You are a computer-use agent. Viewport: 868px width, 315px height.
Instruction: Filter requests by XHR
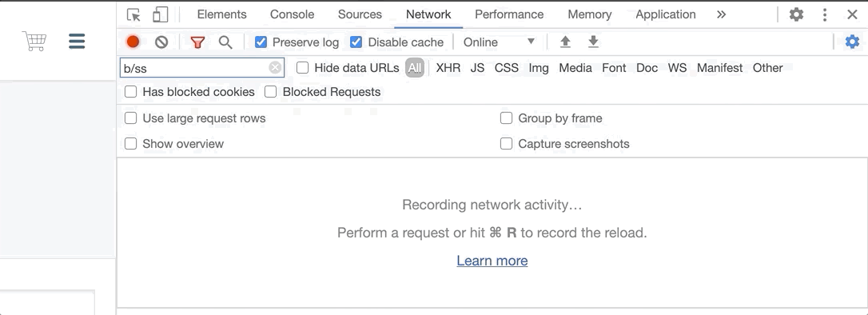tap(448, 68)
